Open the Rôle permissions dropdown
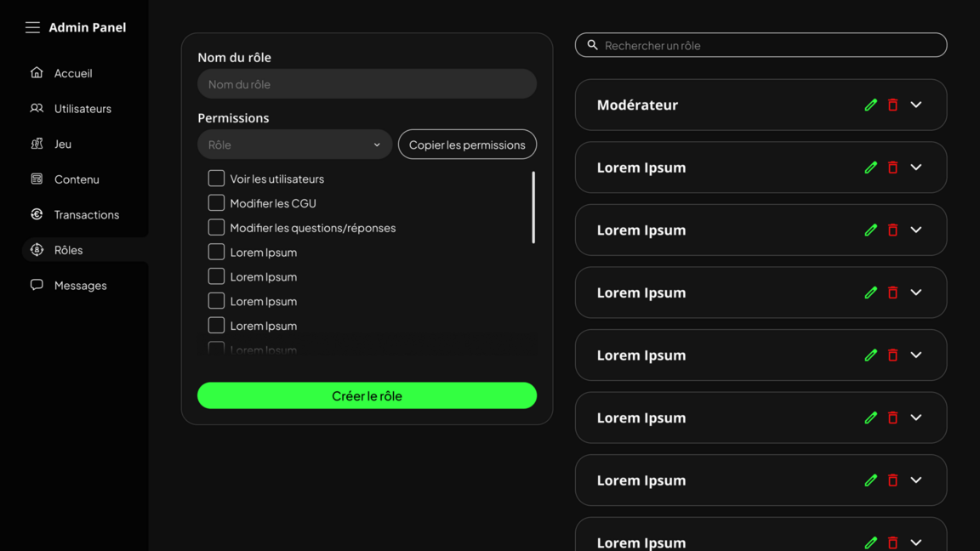Image resolution: width=980 pixels, height=551 pixels. click(x=294, y=145)
